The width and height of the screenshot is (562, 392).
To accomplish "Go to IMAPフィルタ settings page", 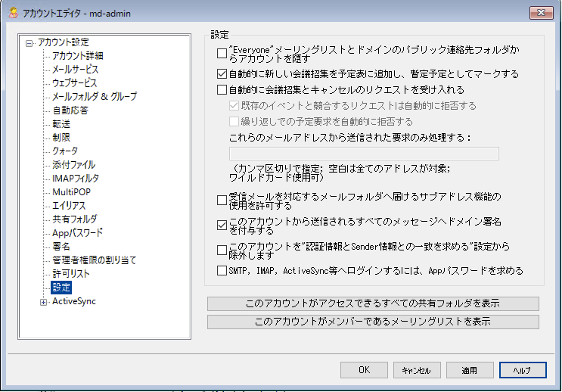I will (75, 179).
